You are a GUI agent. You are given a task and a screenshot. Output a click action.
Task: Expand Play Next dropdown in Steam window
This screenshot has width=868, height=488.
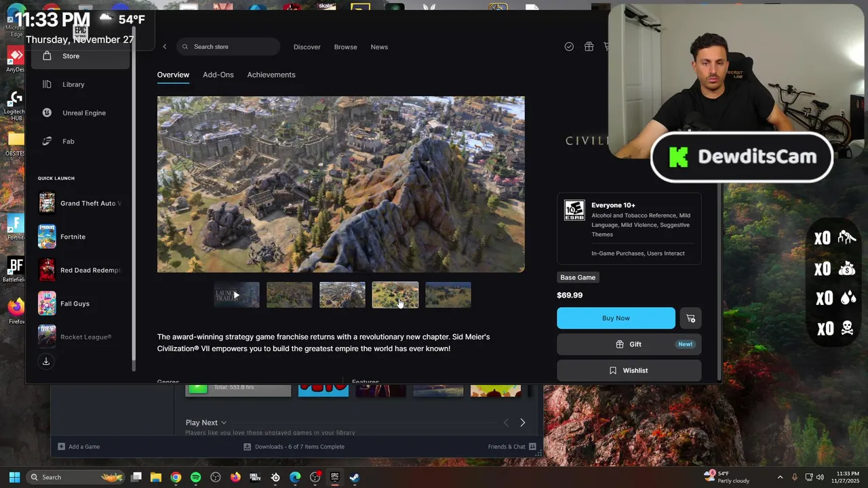coord(206,422)
